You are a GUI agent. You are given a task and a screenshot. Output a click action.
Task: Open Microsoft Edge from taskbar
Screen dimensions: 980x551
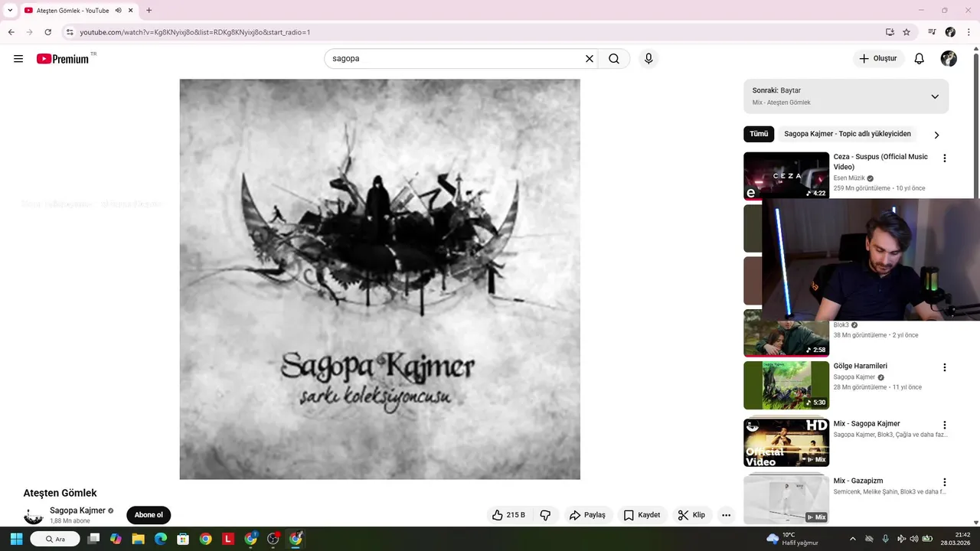point(161,539)
